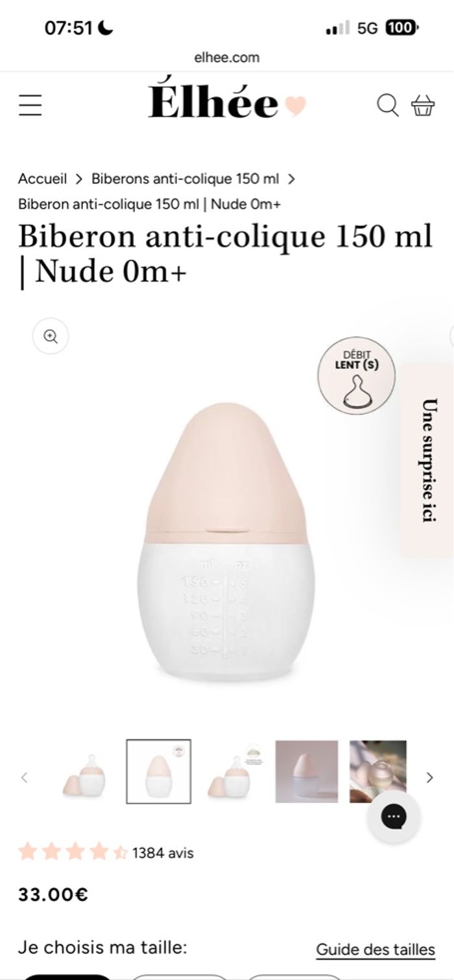Tap the elhee.com address bar

click(227, 57)
